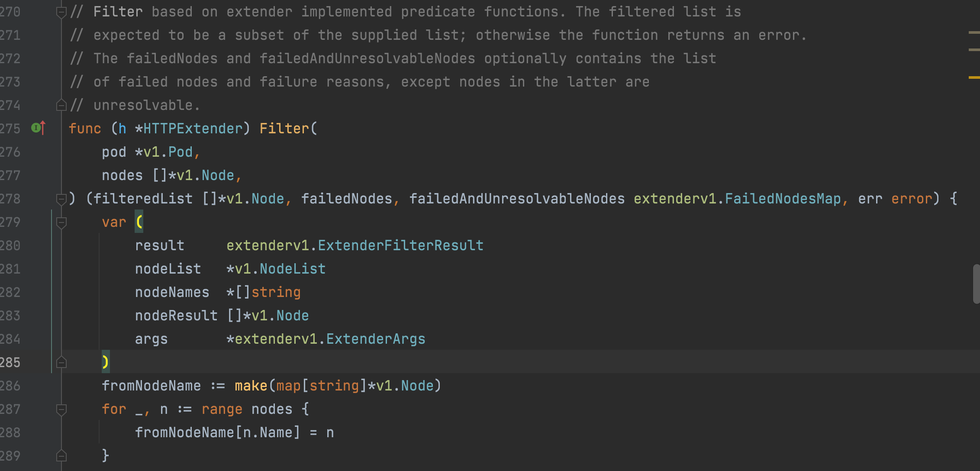Click the highlighted opening parenthesis after var
This screenshot has width=980, height=471.
(x=139, y=222)
